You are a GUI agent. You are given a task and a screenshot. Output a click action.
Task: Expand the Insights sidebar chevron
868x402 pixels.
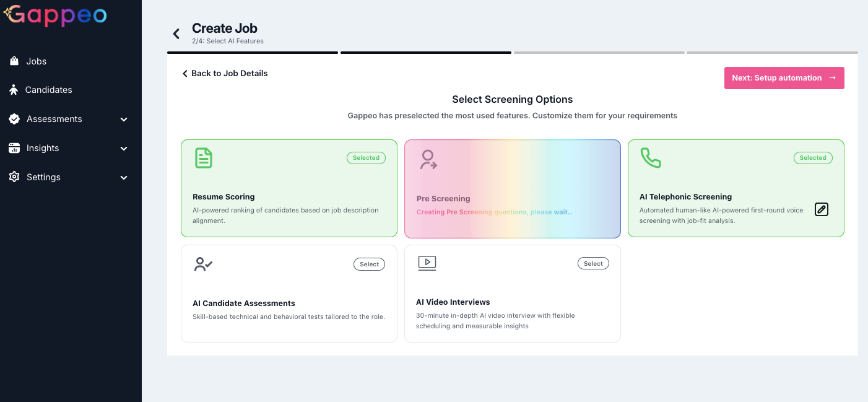[124, 149]
